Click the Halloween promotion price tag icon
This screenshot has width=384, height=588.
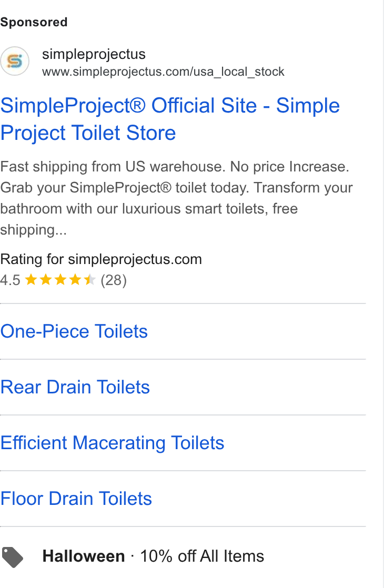pos(13,557)
